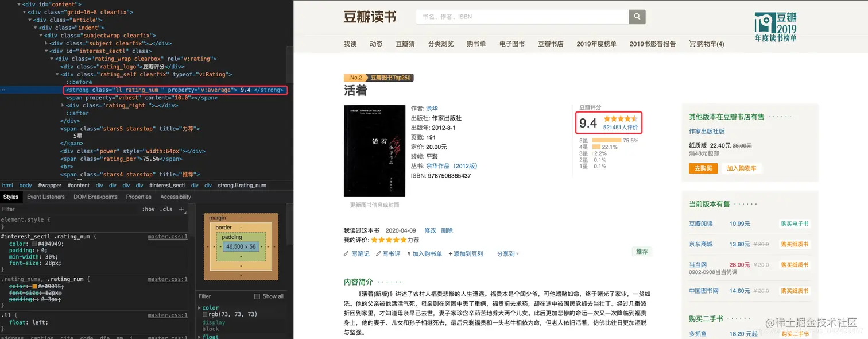This screenshot has width=868, height=339.
Task: Click the 修改 link
Action: [430, 230]
